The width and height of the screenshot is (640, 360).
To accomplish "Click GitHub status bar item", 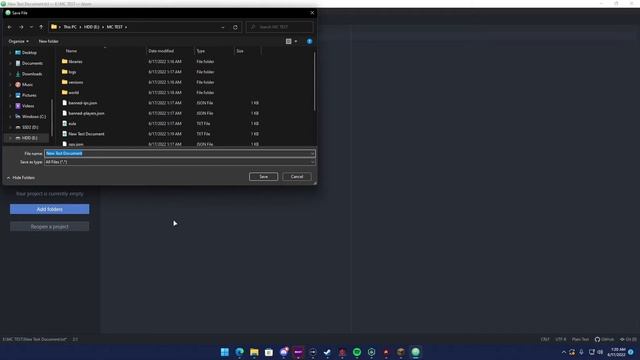I will click(604, 339).
